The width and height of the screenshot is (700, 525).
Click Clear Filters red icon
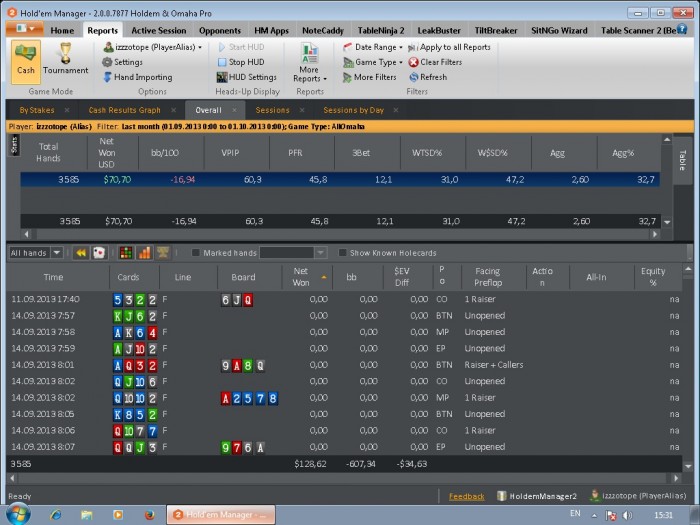coord(413,62)
